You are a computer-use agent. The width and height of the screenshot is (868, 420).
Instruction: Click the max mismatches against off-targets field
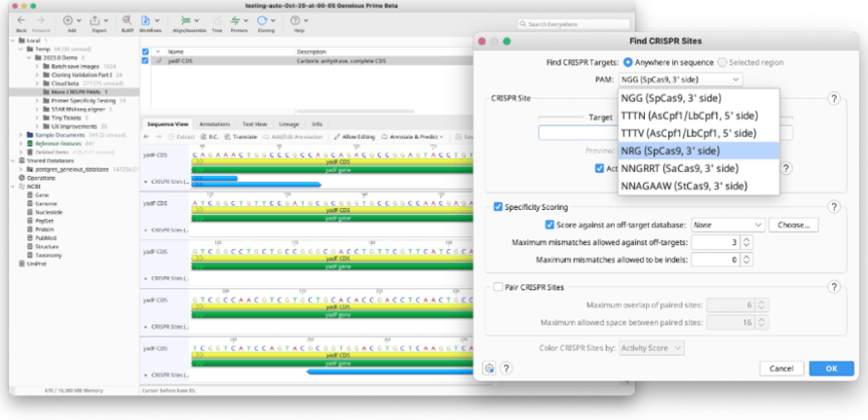pyautogui.click(x=716, y=242)
